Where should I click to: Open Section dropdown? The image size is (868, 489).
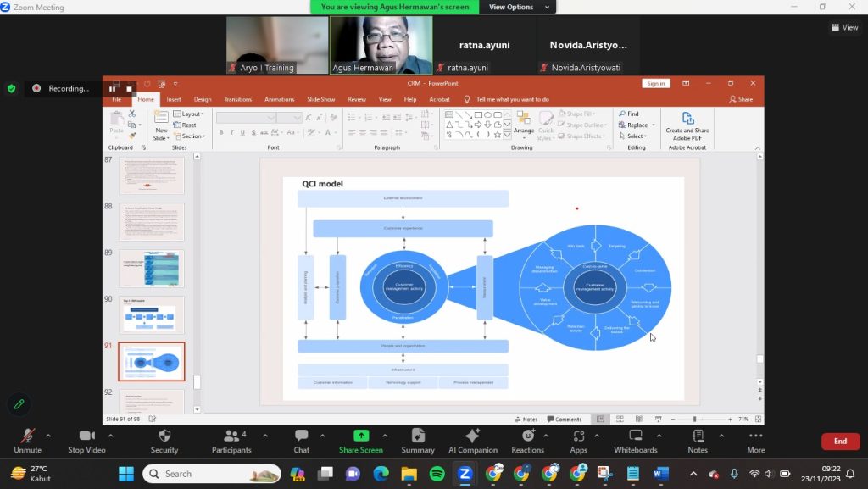(189, 136)
